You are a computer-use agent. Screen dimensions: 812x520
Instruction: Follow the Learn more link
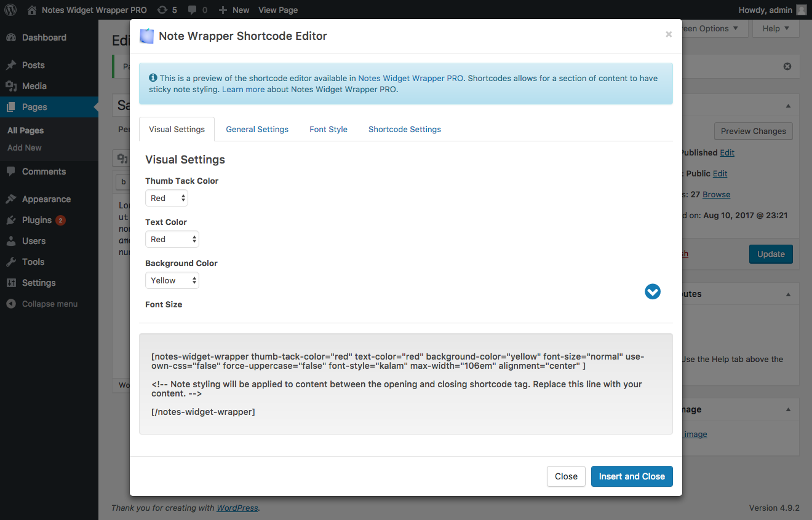pyautogui.click(x=243, y=89)
